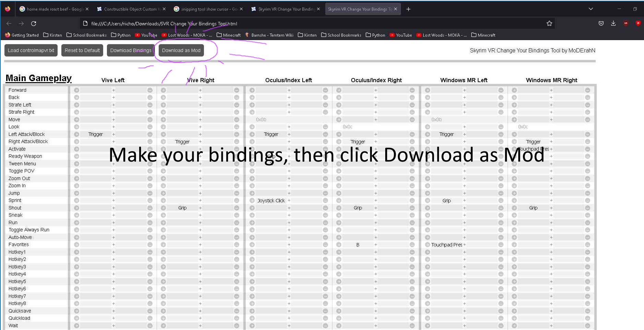Click the Toggle Always Run row label
Viewport: 644px width, 330px height.
(x=29, y=230)
